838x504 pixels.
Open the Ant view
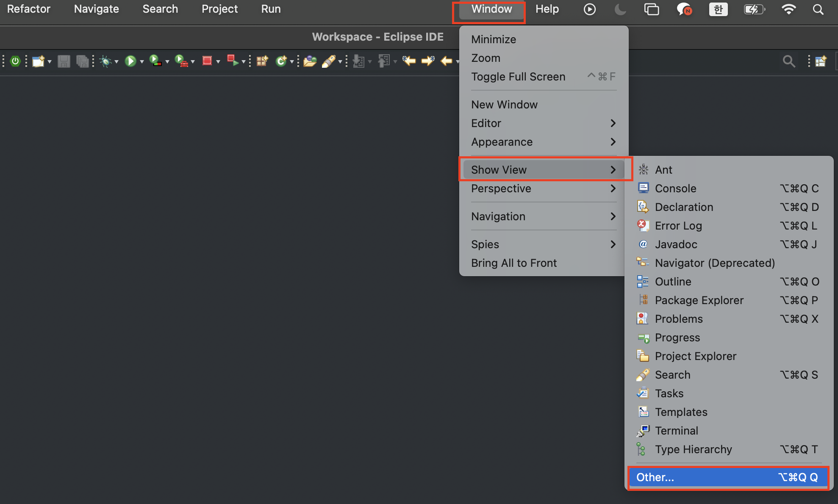[729, 170]
